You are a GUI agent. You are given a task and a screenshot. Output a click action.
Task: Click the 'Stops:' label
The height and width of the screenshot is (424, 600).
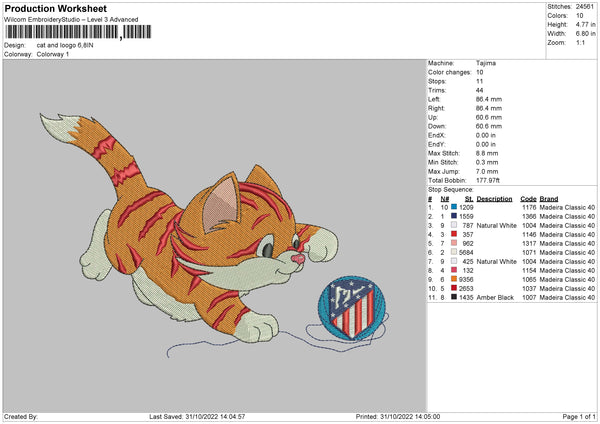437,81
